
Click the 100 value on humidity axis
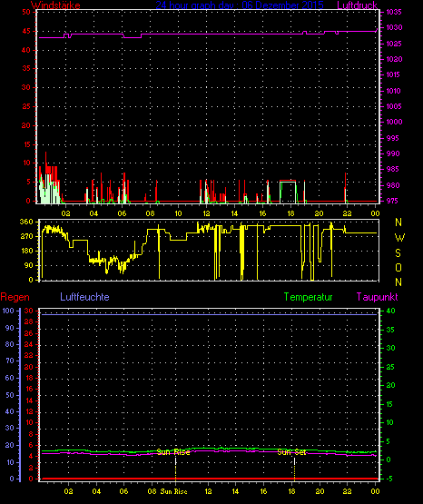click(x=8, y=311)
